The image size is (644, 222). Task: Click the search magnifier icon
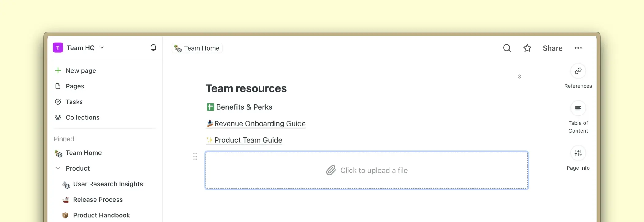click(x=507, y=48)
